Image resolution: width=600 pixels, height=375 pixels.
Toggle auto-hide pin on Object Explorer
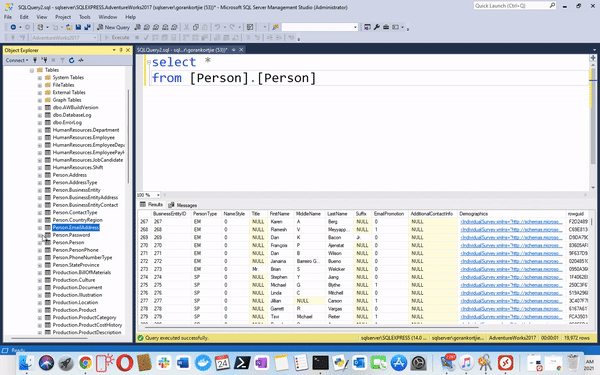[121, 50]
